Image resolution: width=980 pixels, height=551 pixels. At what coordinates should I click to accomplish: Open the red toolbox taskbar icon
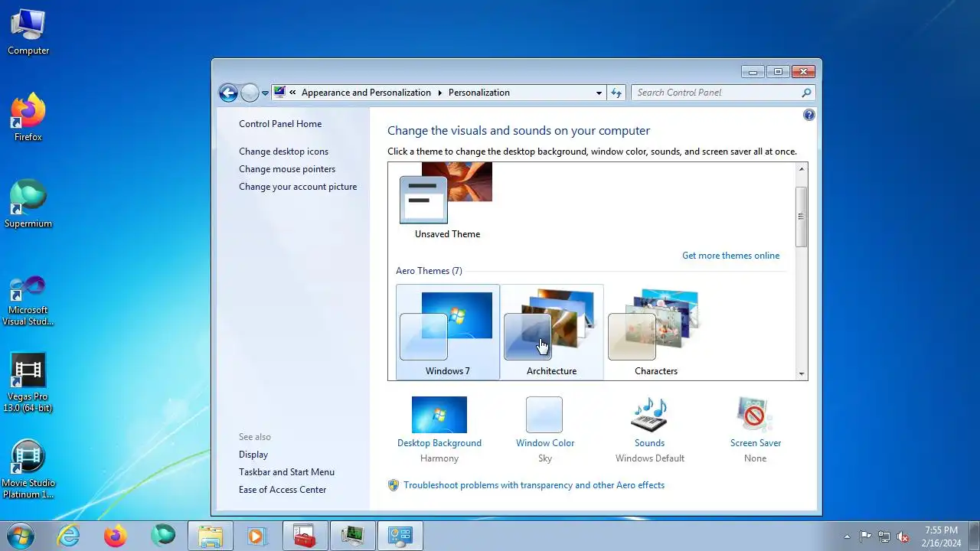[x=305, y=536]
